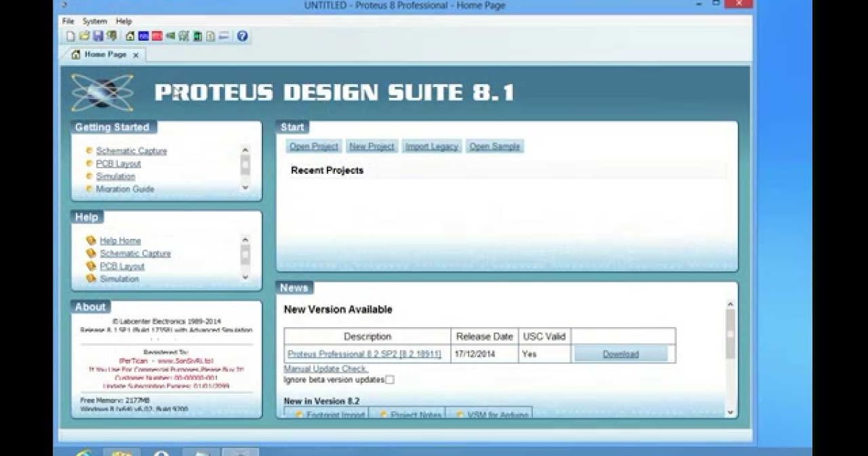Click the Save Project disk icon
The width and height of the screenshot is (868, 456).
pyautogui.click(x=98, y=36)
